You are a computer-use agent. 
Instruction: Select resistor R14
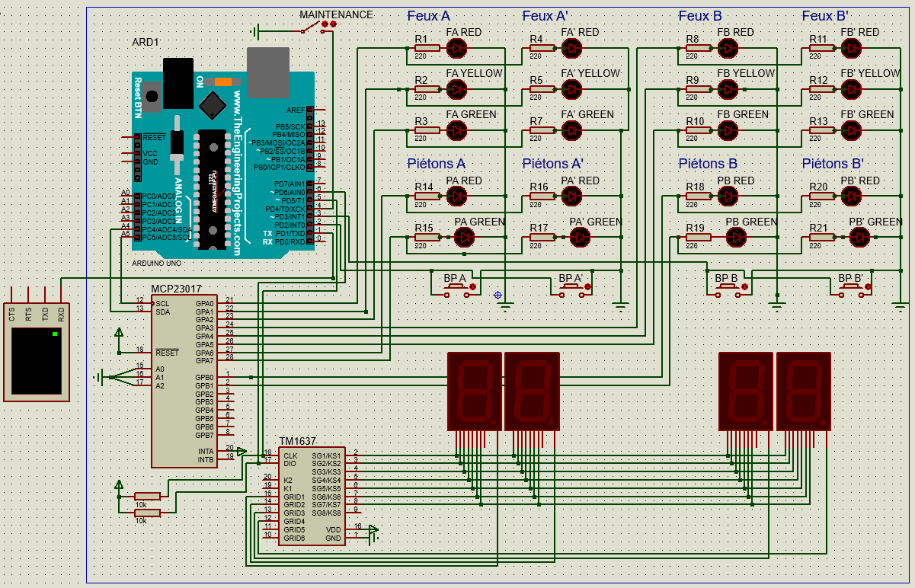point(427,197)
